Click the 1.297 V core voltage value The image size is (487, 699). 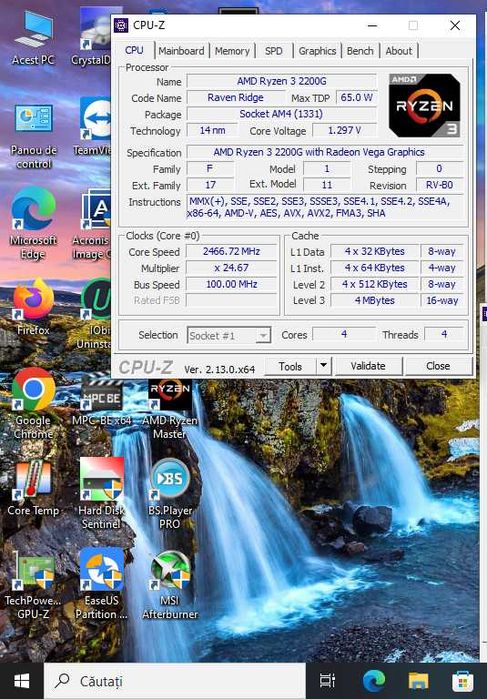point(345,131)
